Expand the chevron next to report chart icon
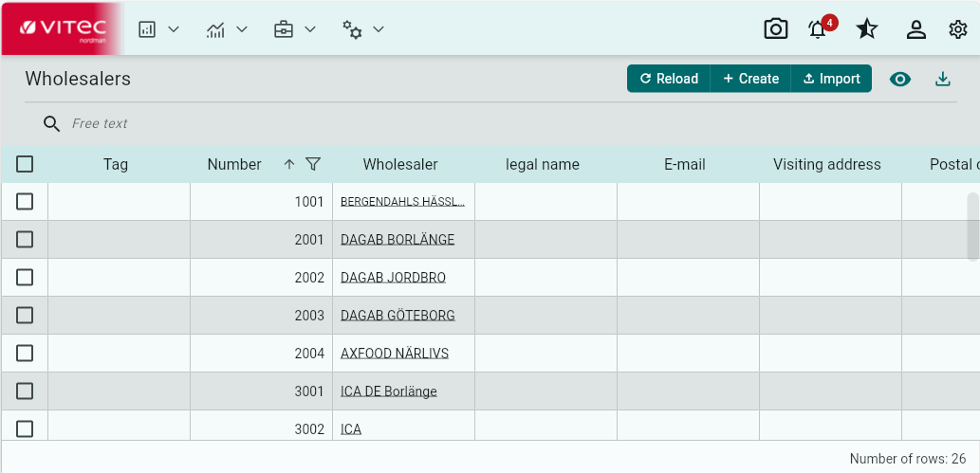 [174, 29]
